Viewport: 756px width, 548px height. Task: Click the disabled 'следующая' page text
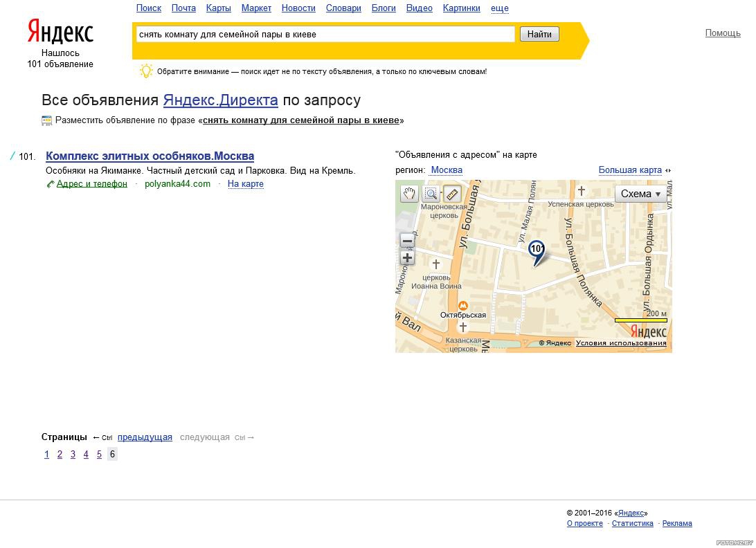point(204,437)
